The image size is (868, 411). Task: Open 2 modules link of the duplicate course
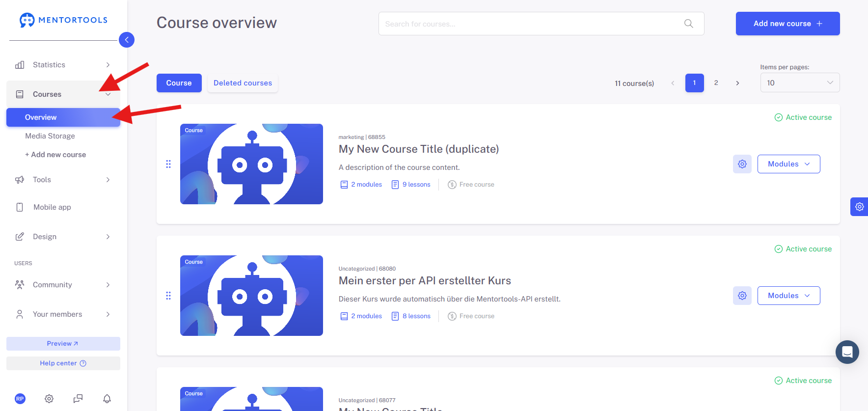(x=361, y=185)
